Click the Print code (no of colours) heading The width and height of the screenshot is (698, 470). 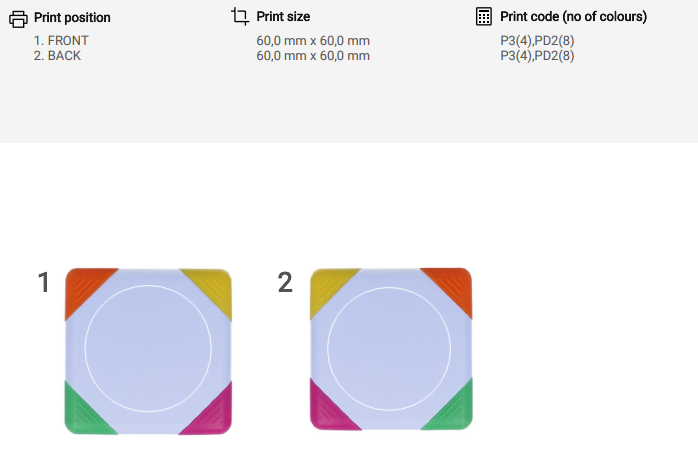tap(573, 17)
